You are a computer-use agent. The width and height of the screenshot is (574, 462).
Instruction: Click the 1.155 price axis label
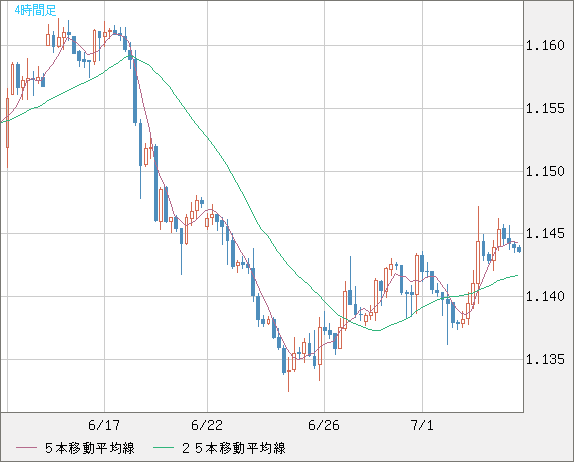(x=545, y=109)
